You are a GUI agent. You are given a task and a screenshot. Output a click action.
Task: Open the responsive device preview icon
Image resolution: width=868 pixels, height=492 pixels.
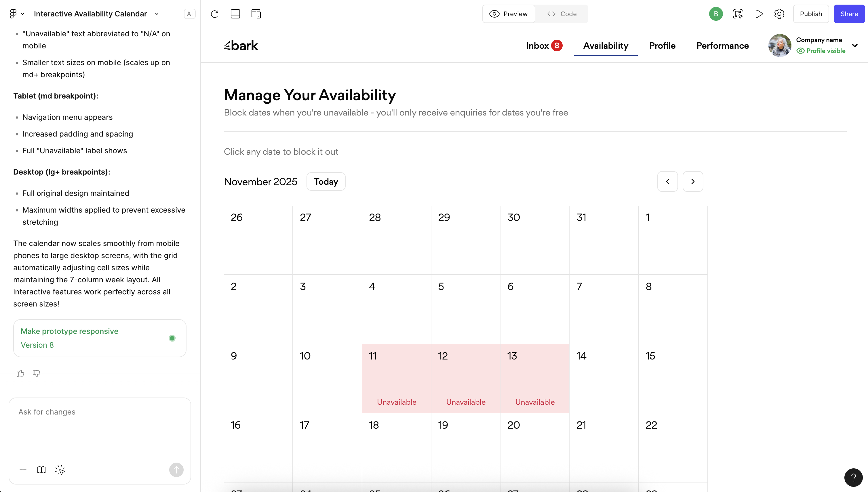pyautogui.click(x=256, y=14)
